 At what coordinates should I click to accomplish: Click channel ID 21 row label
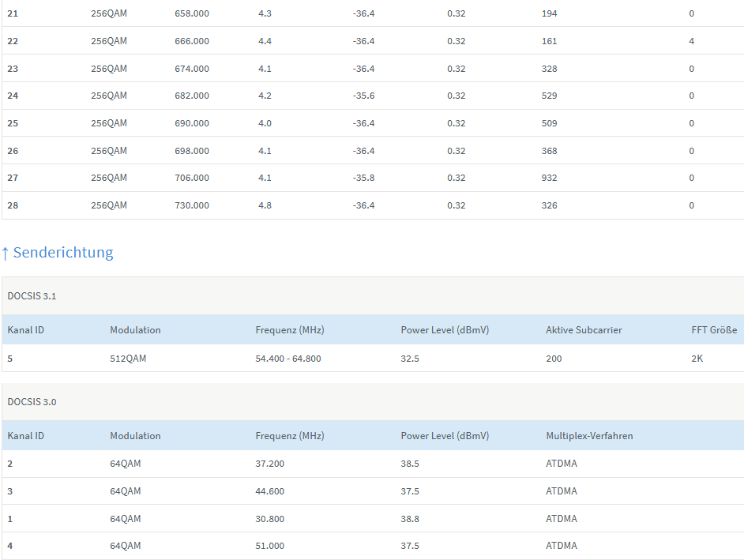click(x=13, y=13)
